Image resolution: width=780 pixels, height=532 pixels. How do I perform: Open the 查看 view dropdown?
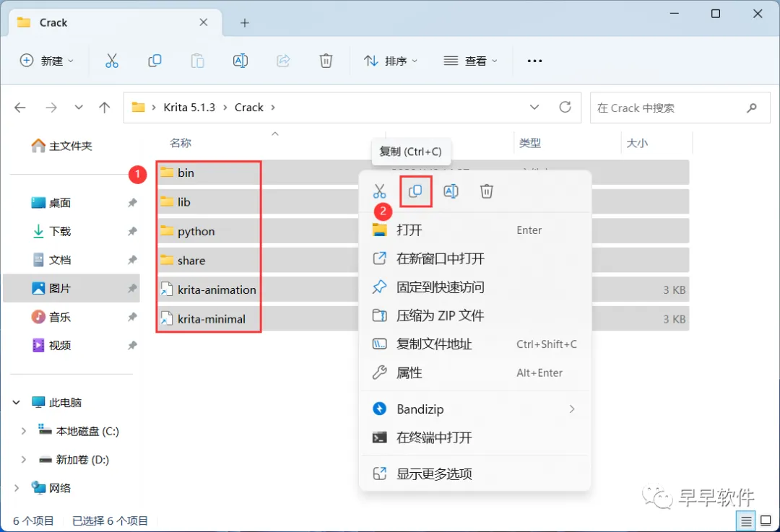[x=470, y=61]
